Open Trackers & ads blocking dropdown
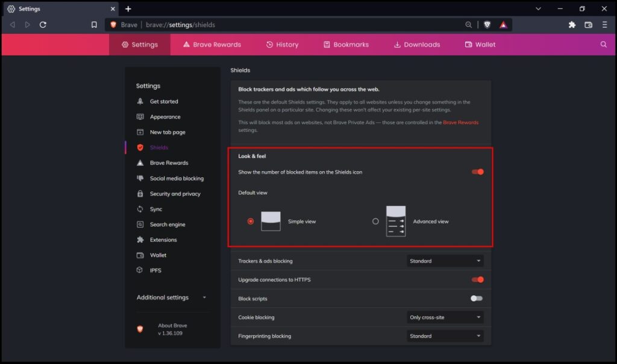The height and width of the screenshot is (364, 617). [445, 261]
